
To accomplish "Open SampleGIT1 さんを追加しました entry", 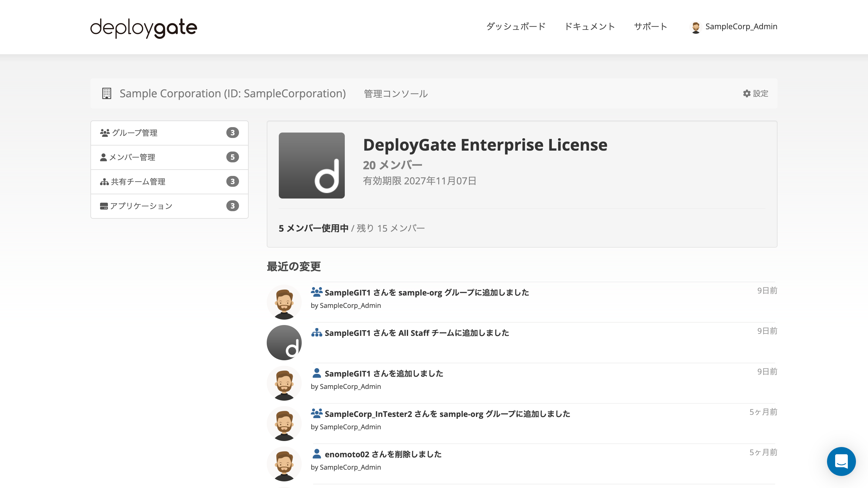I will (384, 374).
